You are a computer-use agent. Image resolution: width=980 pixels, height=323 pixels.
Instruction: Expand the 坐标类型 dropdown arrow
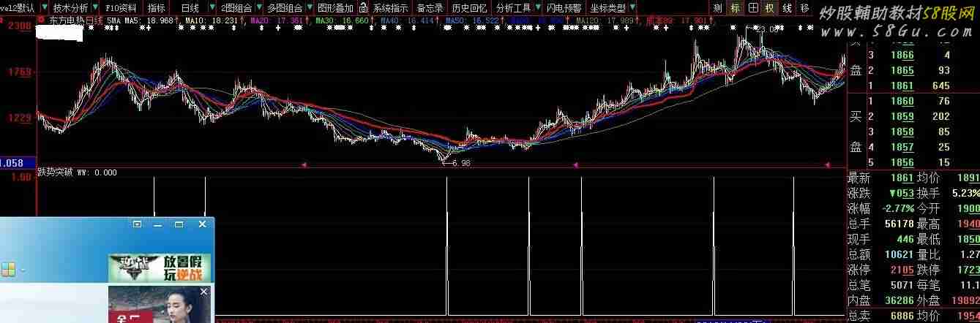(632, 8)
